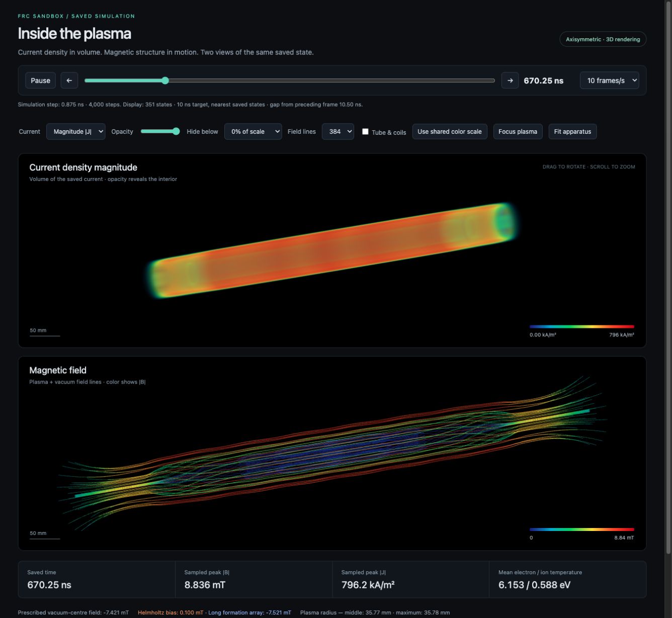672x618 pixels.
Task: Click the page vertical scrollbar
Action: 668,277
